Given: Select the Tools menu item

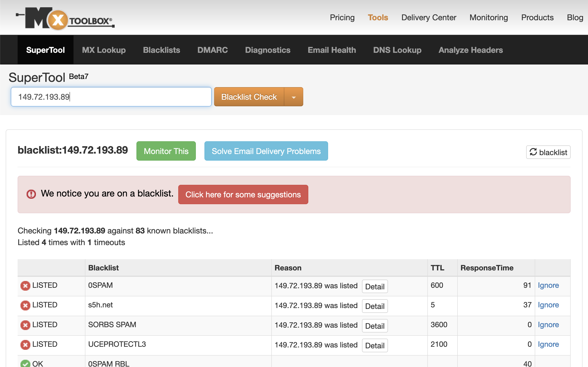Looking at the screenshot, I should point(378,17).
